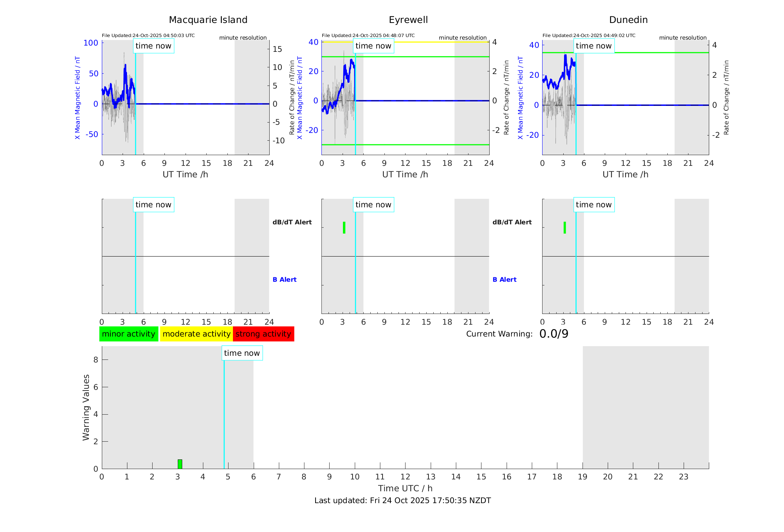The height and width of the screenshot is (532, 784).
Task: Click the Macquarie Island plot title
Action: 208,20
